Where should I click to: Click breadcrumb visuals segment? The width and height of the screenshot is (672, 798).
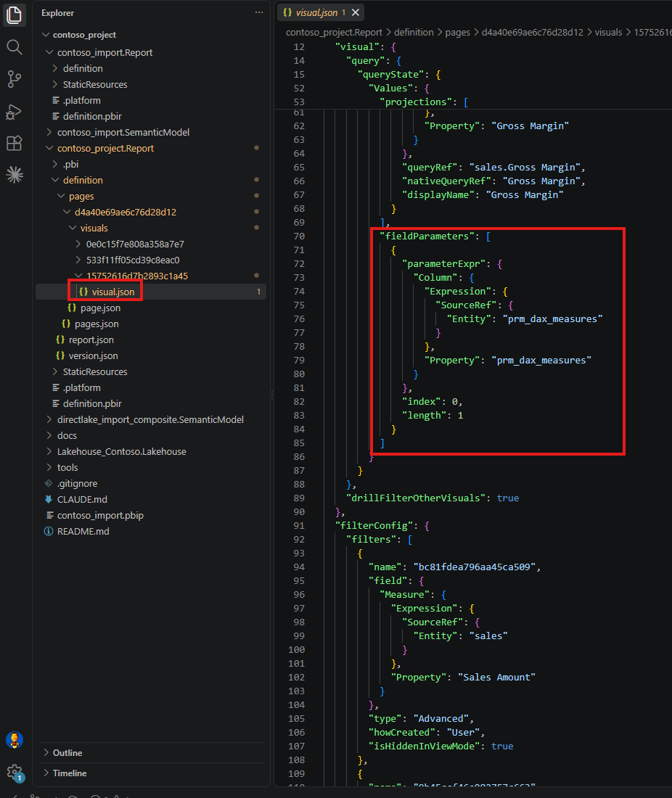coord(608,33)
